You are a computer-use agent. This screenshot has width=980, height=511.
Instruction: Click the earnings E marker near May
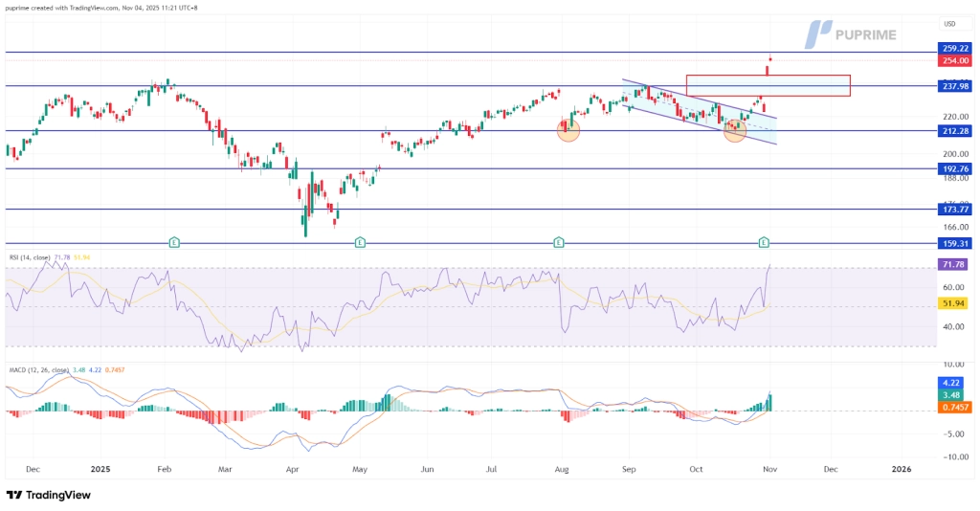click(360, 242)
